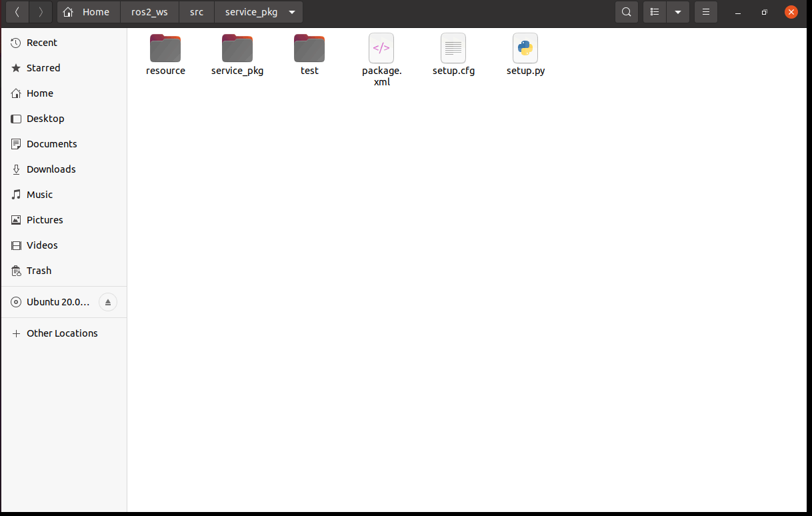Select the setup.py Python file
Viewport: 812px width, 516px height.
pos(525,49)
